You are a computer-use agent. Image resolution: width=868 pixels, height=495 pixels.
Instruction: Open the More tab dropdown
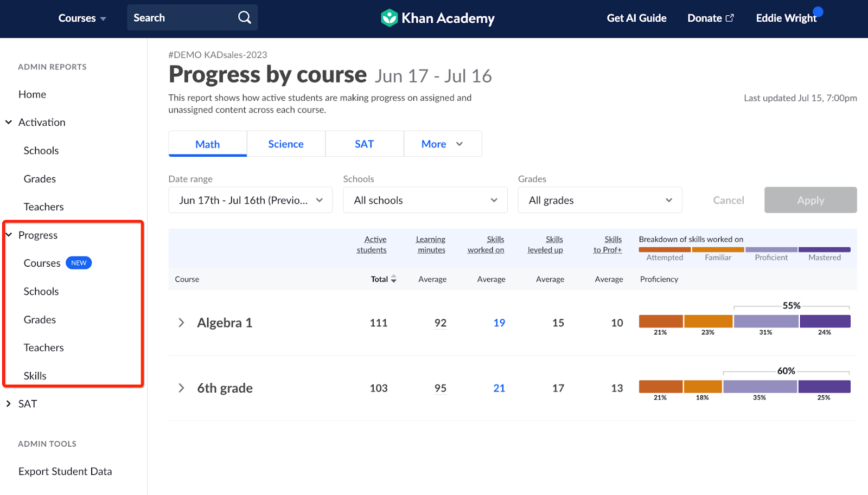(443, 144)
